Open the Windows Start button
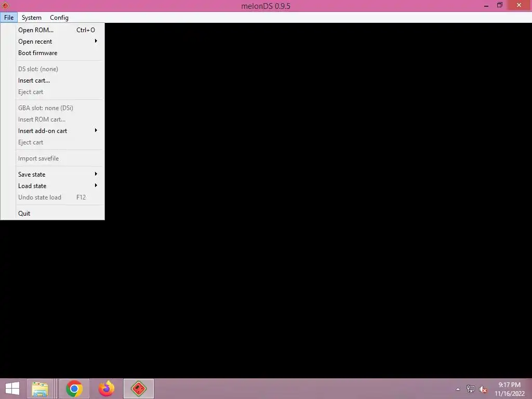 coord(12,389)
